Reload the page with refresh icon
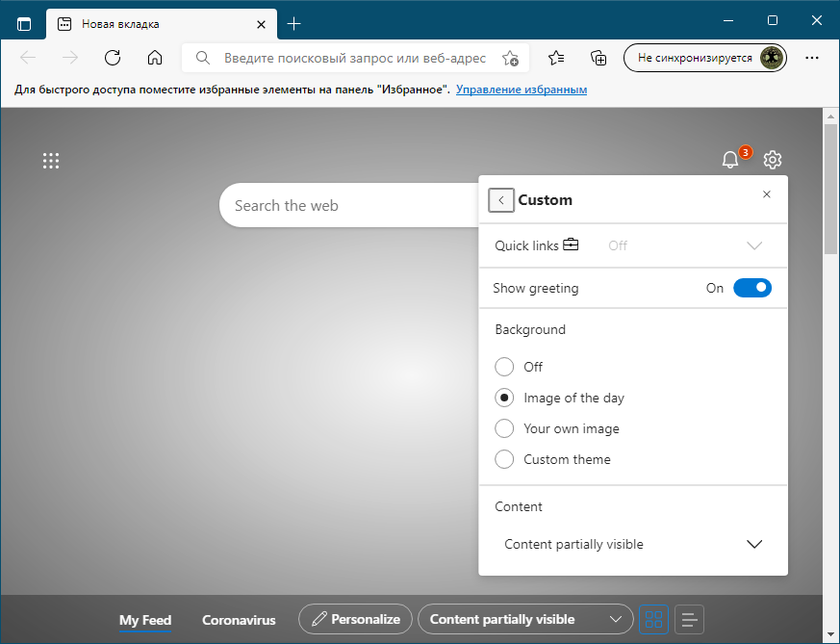840x644 pixels. coord(113,58)
